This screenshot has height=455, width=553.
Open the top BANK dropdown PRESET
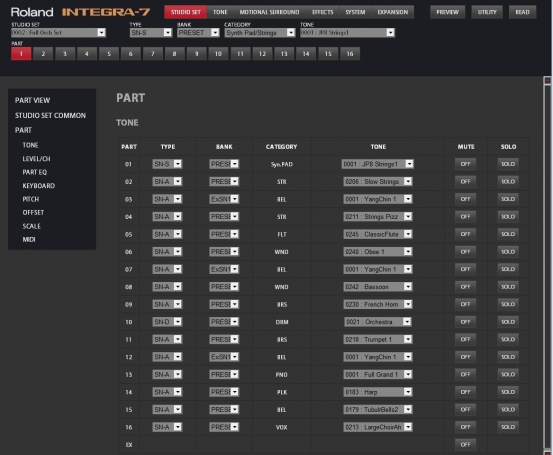(198, 32)
